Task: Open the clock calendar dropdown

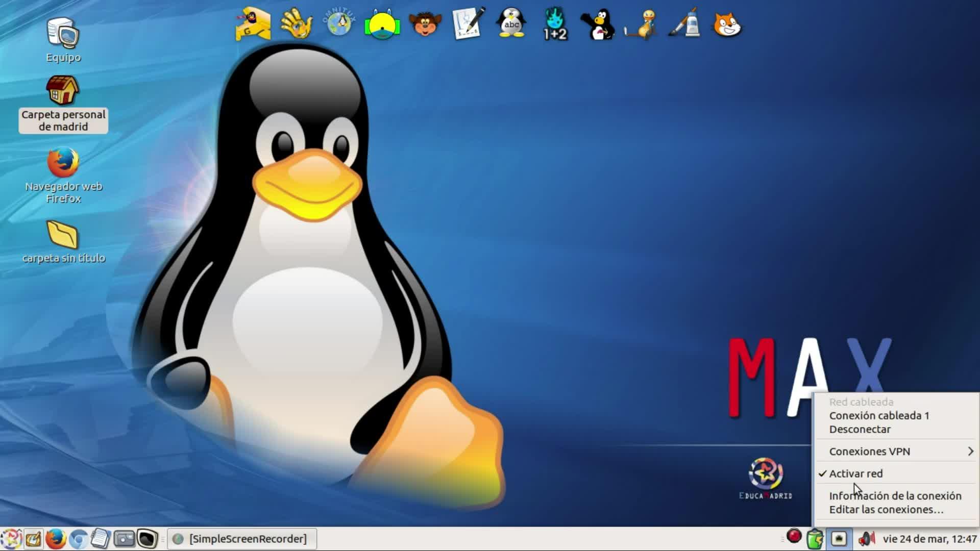Action: (x=929, y=539)
